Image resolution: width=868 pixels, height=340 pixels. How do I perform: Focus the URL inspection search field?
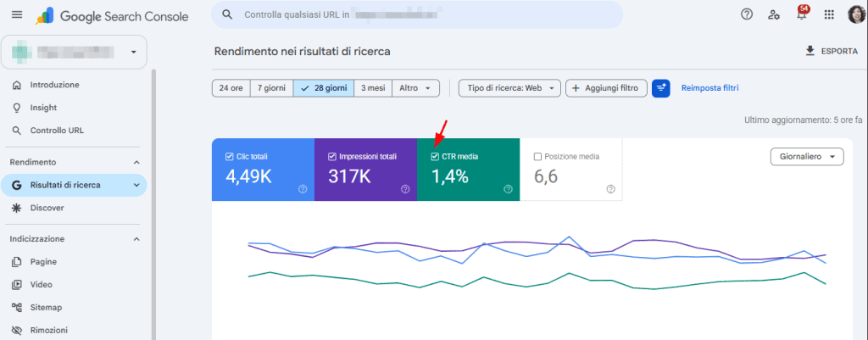pos(417,15)
